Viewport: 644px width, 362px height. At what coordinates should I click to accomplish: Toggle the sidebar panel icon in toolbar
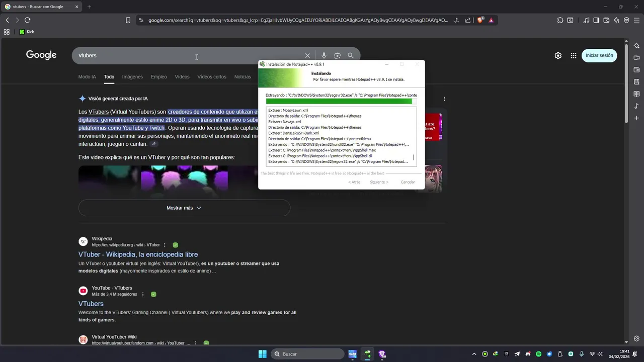[x=596, y=20]
